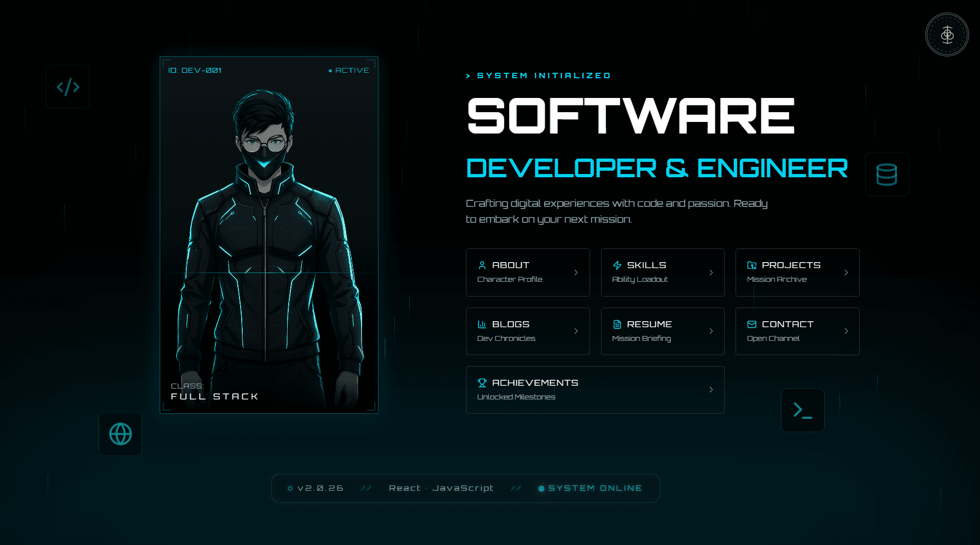
Task: Click the envelope icon next to Contact
Action: (x=752, y=324)
